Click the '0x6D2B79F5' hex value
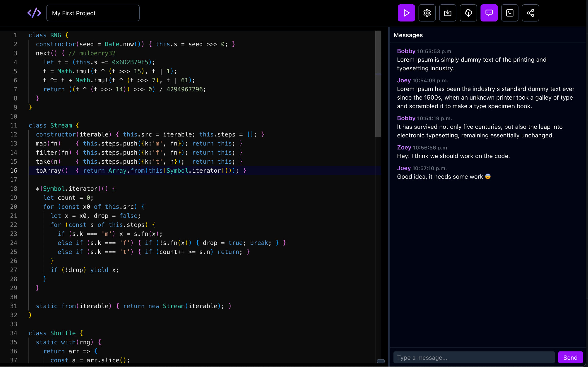The image size is (588, 367). [130, 62]
